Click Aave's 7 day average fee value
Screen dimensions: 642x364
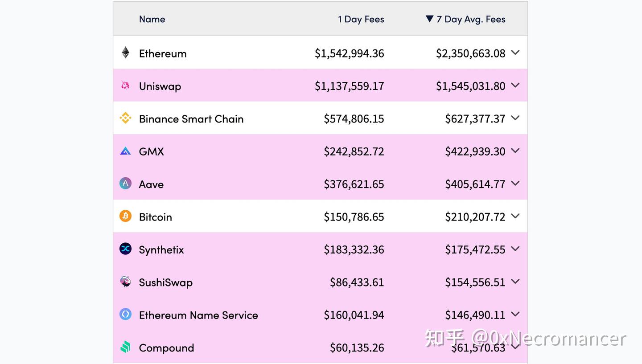pyautogui.click(x=475, y=184)
